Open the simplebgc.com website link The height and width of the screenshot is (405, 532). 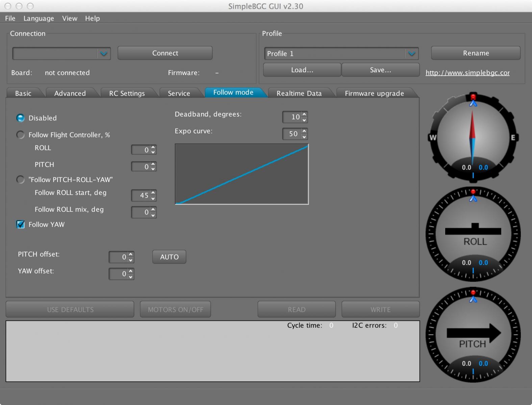[x=467, y=73]
